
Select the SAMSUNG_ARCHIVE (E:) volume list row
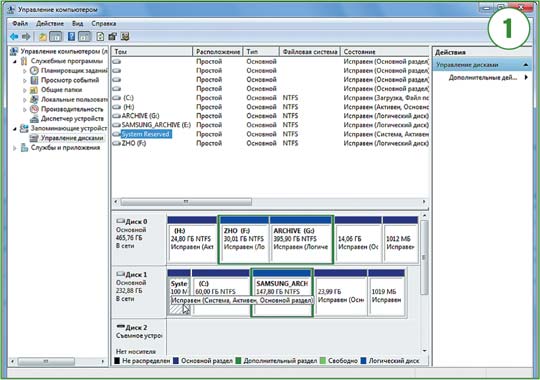pos(270,125)
